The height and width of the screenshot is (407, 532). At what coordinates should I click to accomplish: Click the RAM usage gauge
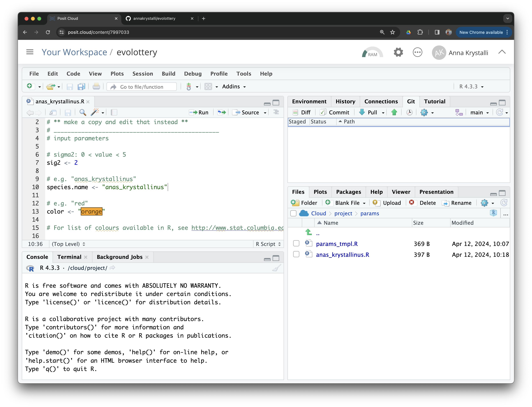pos(372,52)
